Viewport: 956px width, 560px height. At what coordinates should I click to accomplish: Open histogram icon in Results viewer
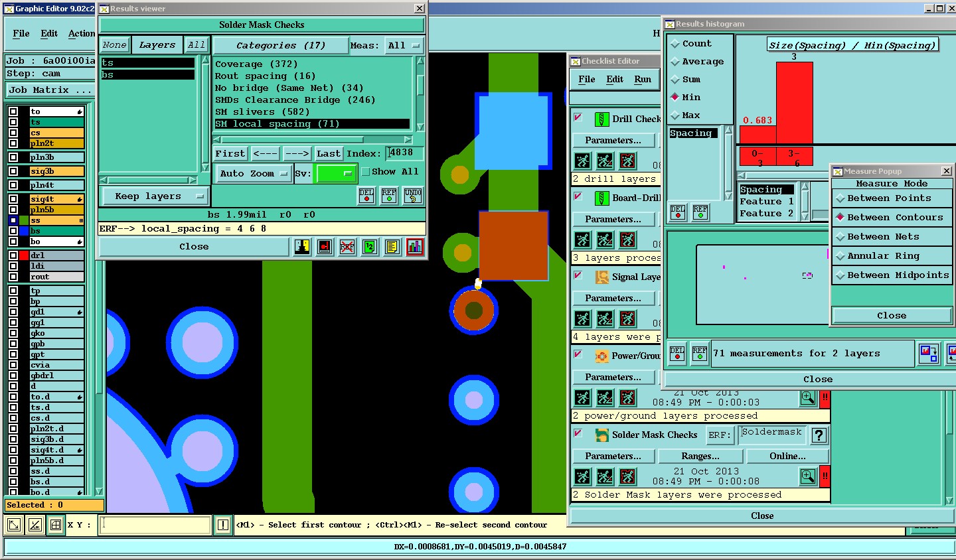click(x=415, y=247)
